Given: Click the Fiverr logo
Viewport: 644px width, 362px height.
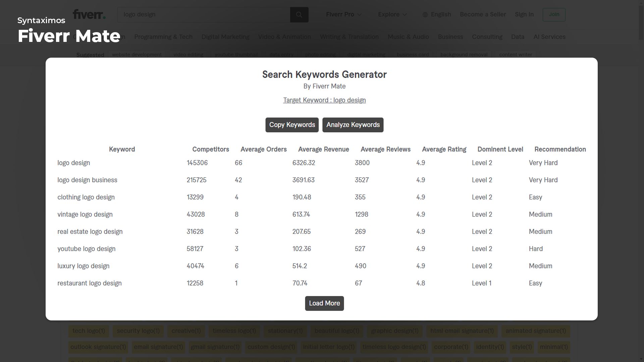Looking at the screenshot, I should pyautogui.click(x=89, y=14).
